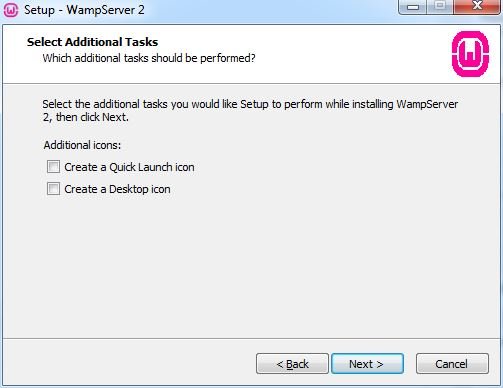Click the instruction paragraph about installing WampServer 2

[250, 110]
